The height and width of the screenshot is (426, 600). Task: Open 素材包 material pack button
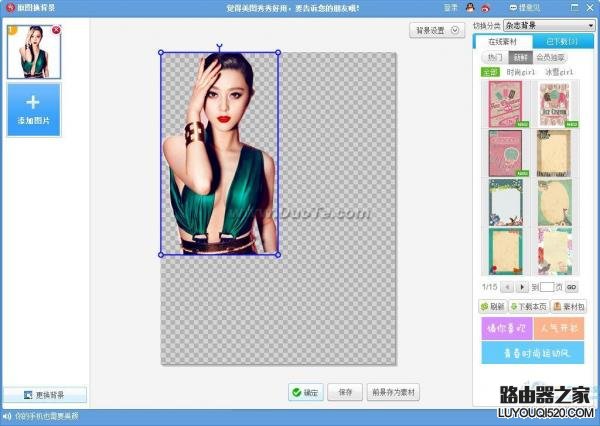coord(569,307)
